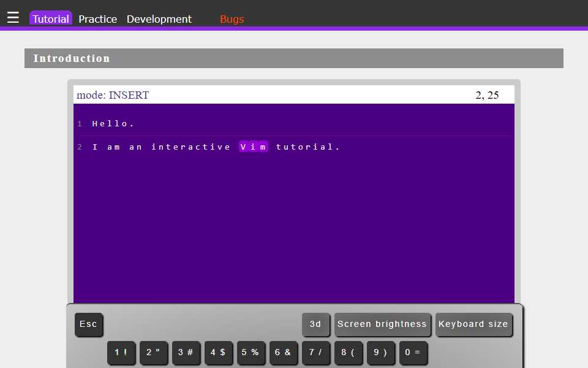This screenshot has height=368, width=588.
Task: Switch to the Practice tab
Action: [97, 19]
